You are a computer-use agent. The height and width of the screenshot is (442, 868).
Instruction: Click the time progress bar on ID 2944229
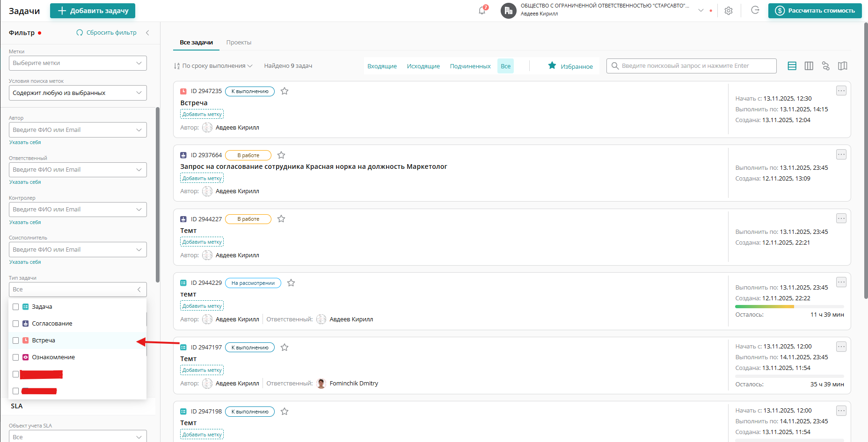(790, 307)
